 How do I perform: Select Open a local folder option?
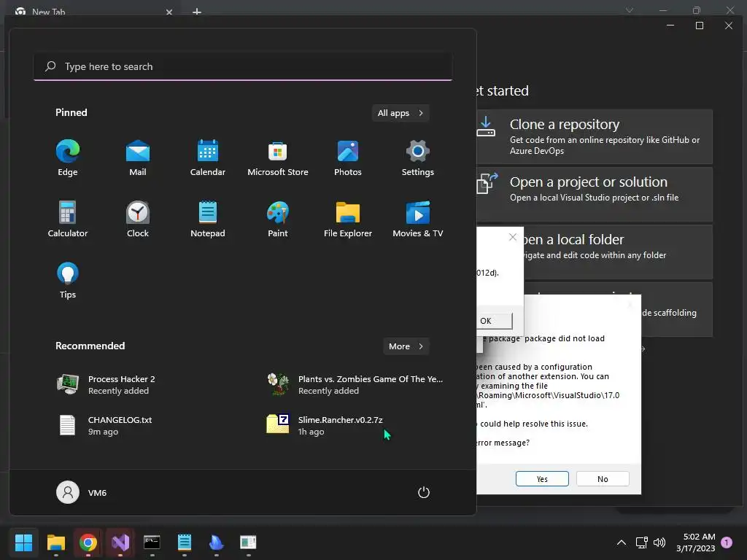(x=618, y=252)
